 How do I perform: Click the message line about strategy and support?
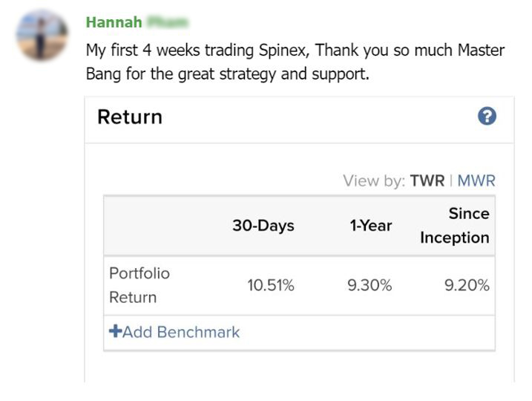click(x=227, y=74)
